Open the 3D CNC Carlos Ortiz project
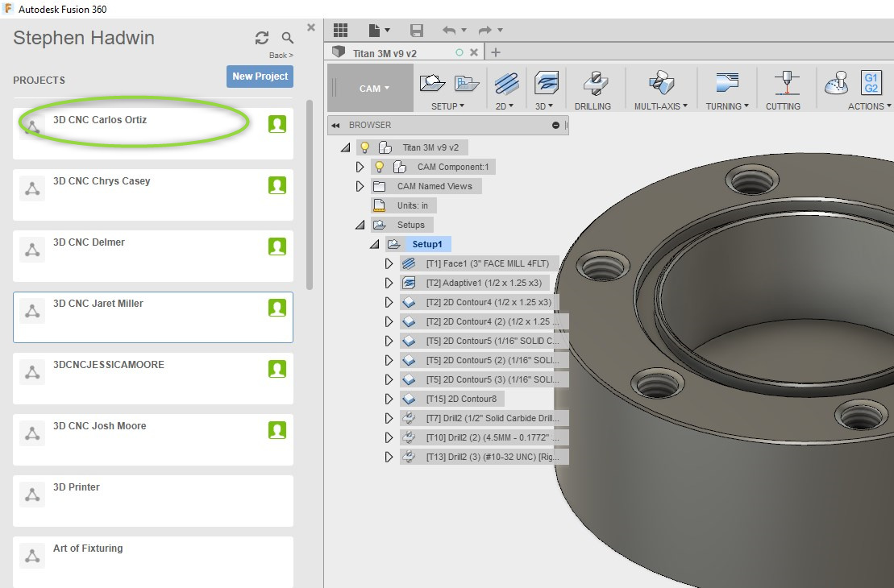Screen dimensions: 894x588 (x=100, y=120)
